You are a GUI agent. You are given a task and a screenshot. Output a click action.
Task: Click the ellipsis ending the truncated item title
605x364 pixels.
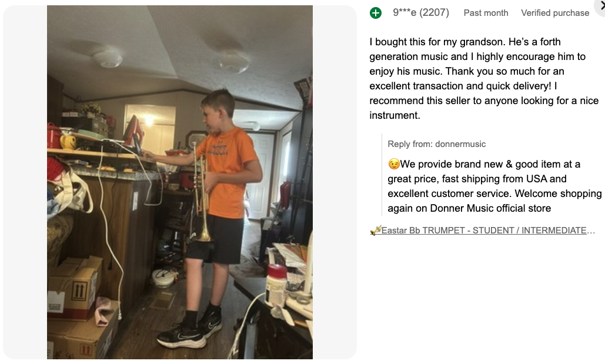coord(591,231)
